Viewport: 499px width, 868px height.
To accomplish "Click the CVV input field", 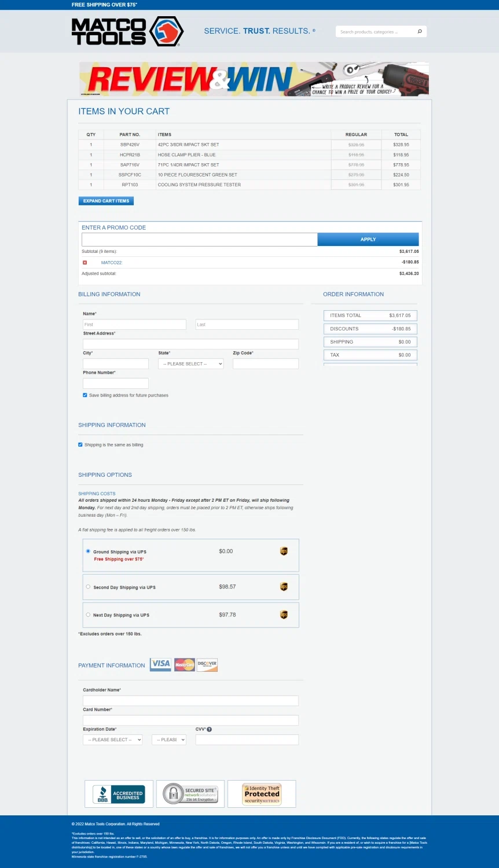I will 247,740.
